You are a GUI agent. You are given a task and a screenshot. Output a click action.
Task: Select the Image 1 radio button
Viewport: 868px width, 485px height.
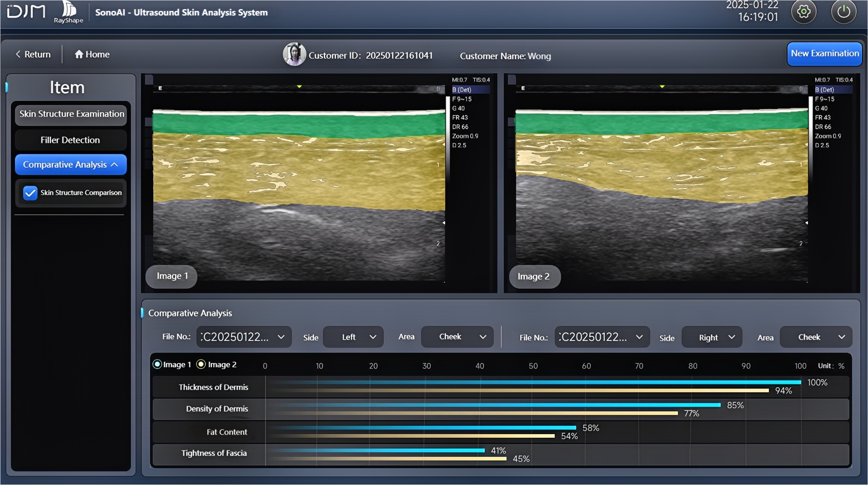click(157, 365)
